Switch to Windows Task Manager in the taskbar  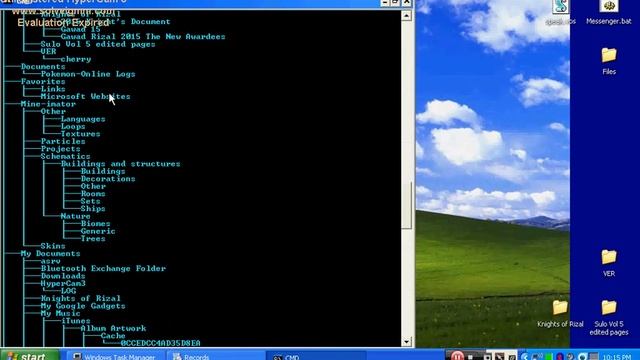[115, 356]
